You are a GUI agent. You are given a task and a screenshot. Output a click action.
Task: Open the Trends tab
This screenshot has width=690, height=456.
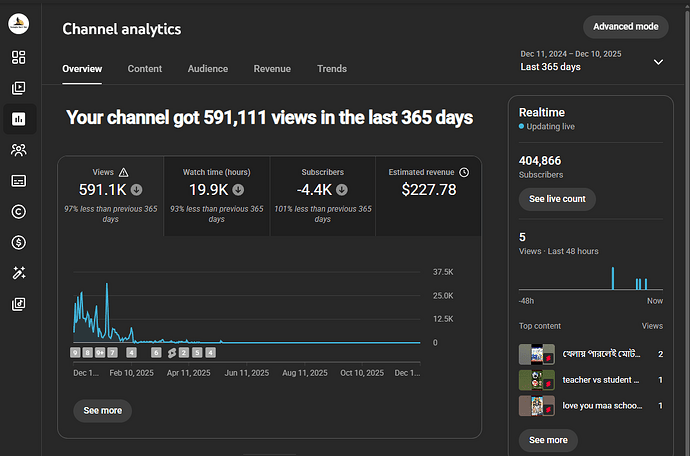pos(332,69)
